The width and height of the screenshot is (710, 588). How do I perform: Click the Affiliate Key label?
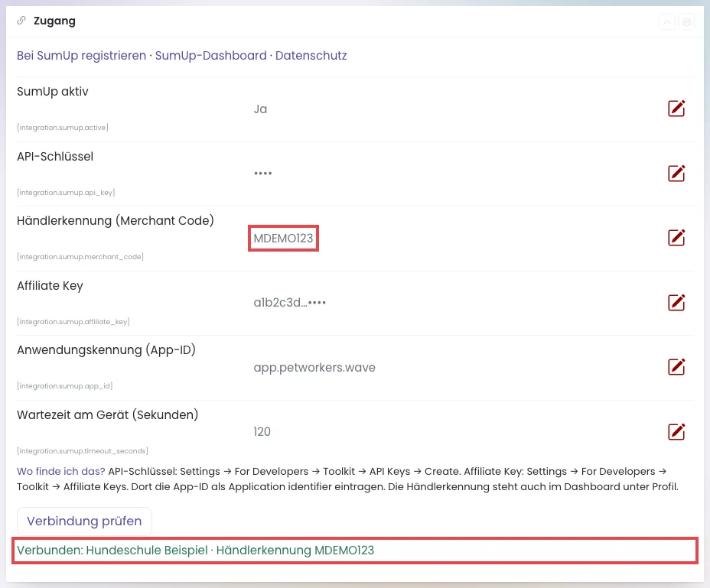coord(50,286)
